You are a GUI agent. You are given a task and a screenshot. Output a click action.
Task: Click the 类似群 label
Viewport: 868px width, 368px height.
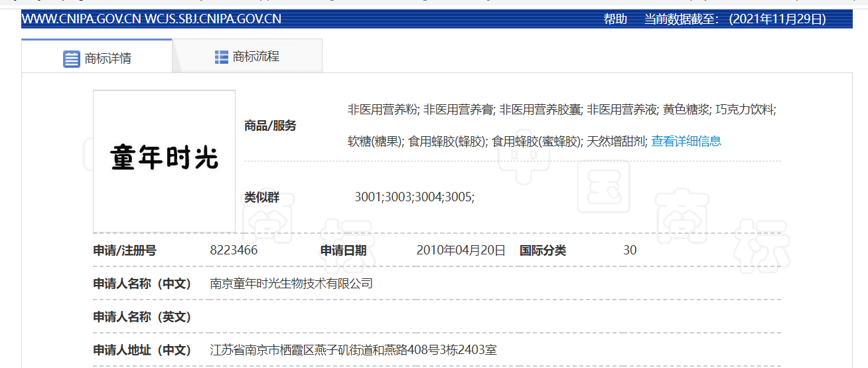click(x=261, y=197)
